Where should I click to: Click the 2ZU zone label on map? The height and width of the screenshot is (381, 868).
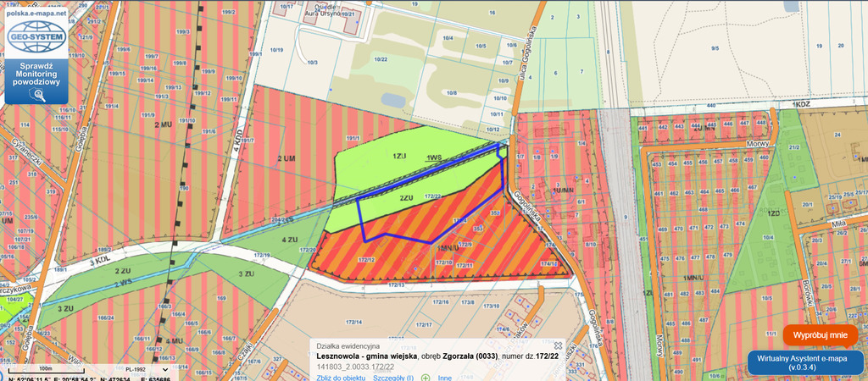(x=407, y=196)
